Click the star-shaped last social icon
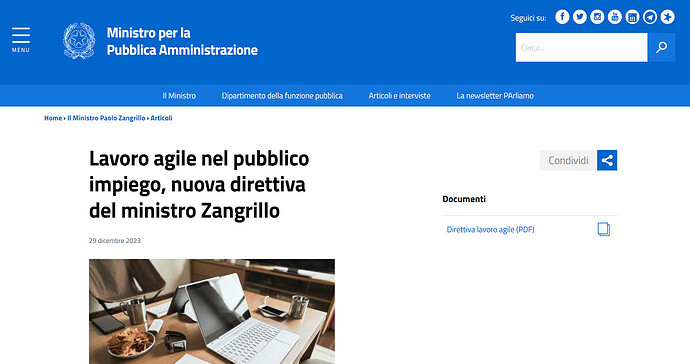Viewport: 690px width, 364px height. click(668, 17)
